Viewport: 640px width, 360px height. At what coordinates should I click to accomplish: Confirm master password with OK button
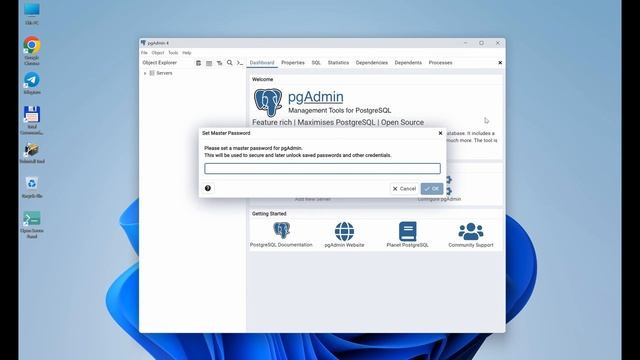432,189
